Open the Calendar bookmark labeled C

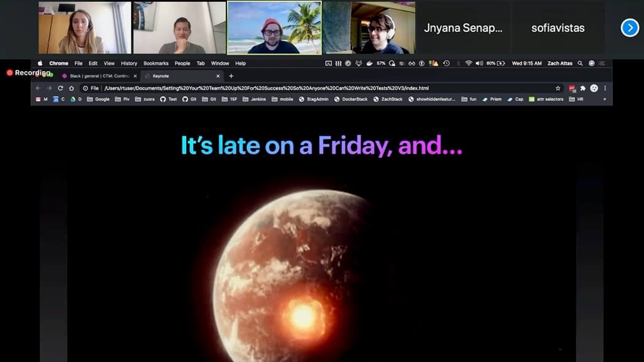tap(59, 99)
